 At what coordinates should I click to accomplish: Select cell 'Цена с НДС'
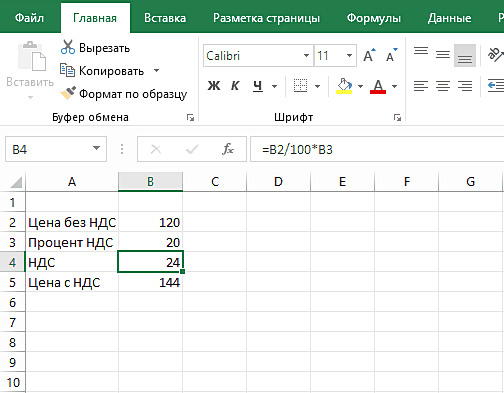pos(72,282)
